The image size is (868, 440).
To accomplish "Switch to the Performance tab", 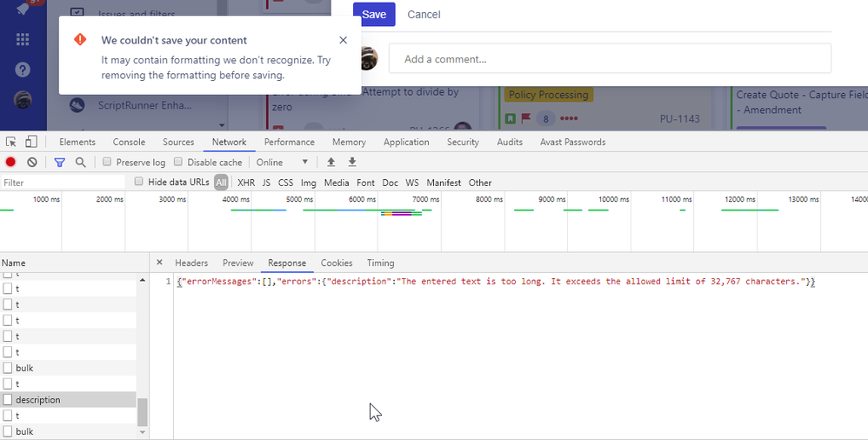I will click(x=289, y=142).
